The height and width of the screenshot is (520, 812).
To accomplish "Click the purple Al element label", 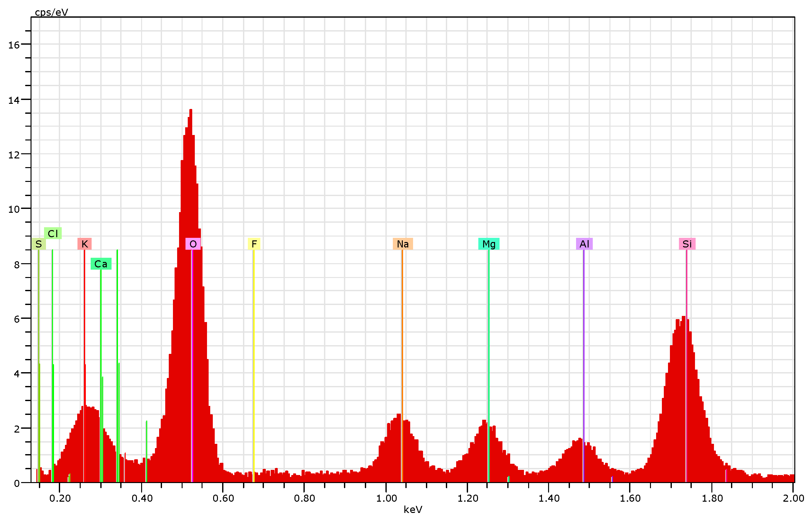I will (584, 244).
